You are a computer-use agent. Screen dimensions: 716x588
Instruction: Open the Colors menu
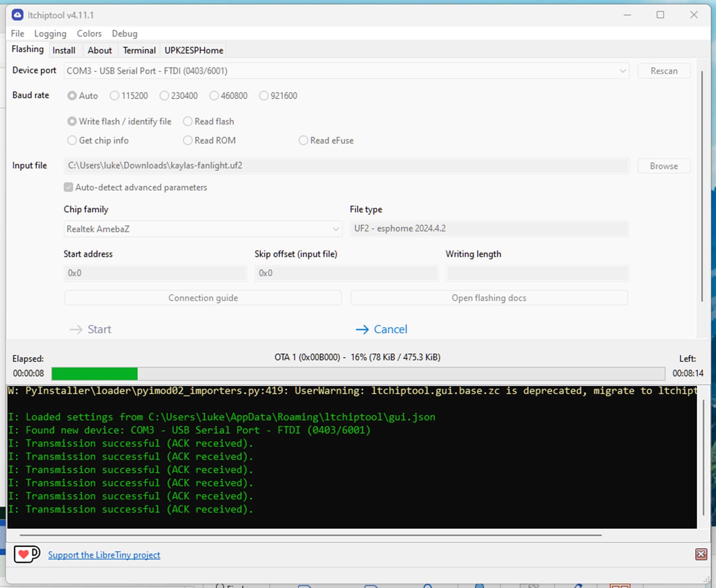tap(89, 34)
